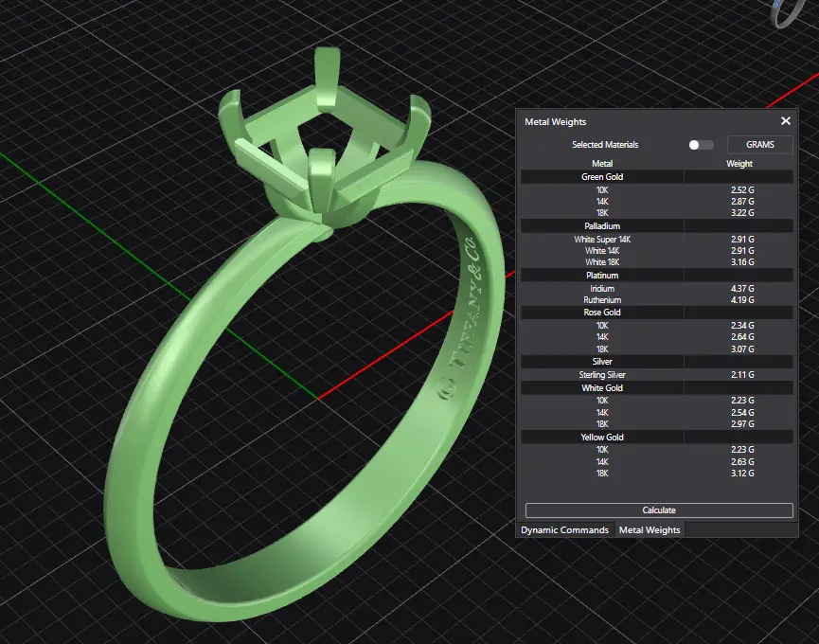Click the Green Gold group header
This screenshot has width=819, height=644.
pos(656,176)
